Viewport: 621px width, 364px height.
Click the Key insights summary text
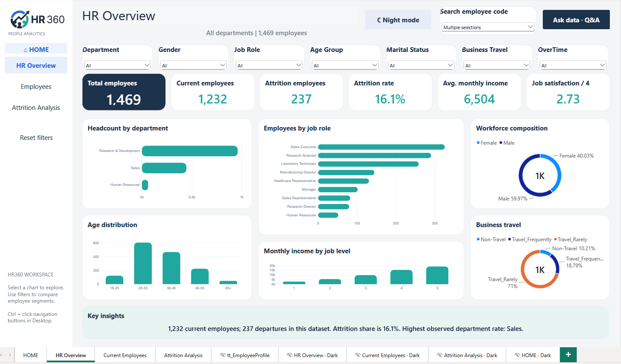[346, 329]
